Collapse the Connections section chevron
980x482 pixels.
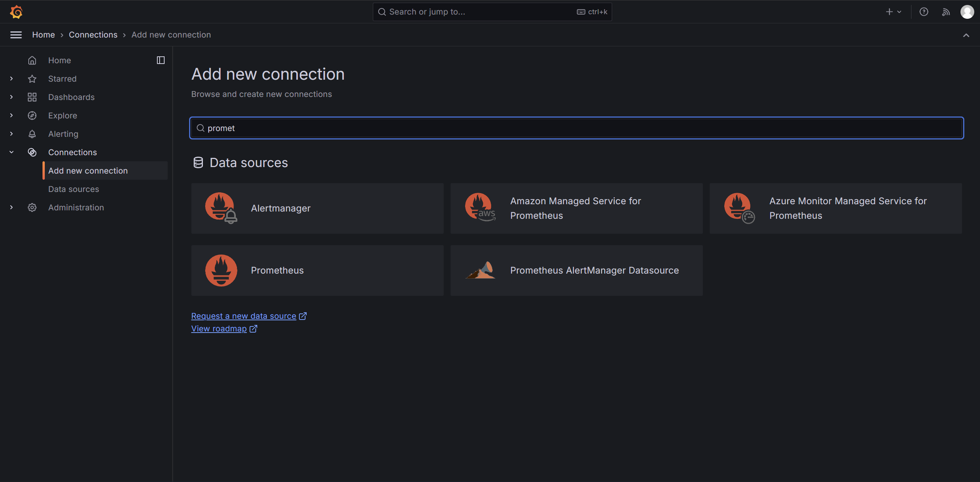(11, 152)
